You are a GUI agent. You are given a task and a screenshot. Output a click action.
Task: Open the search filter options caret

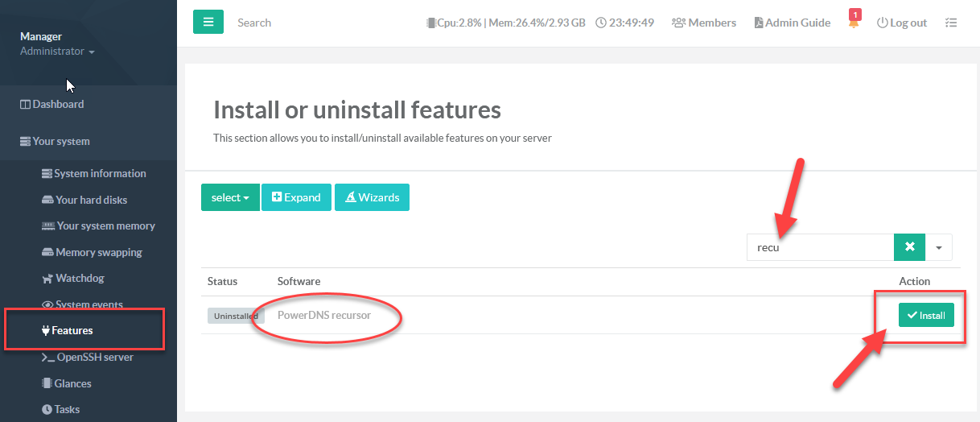click(x=939, y=247)
